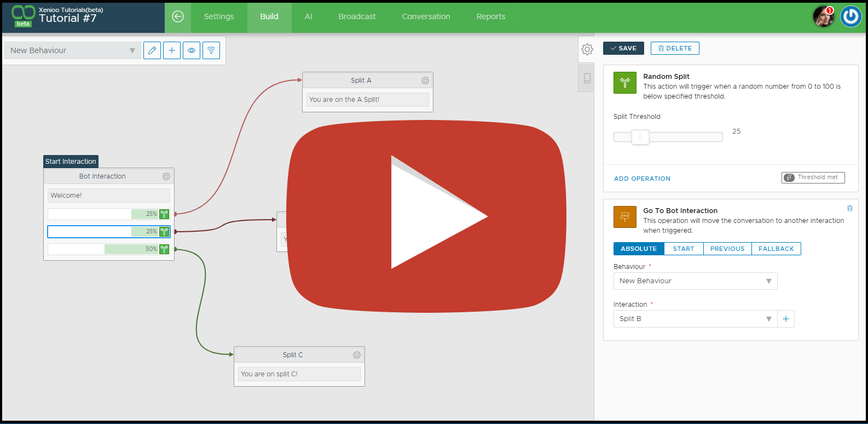
Task: Toggle the Threshold met trigger button
Action: click(813, 177)
